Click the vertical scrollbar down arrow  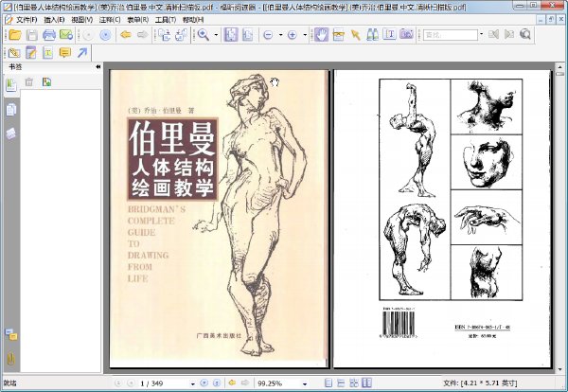(560, 370)
